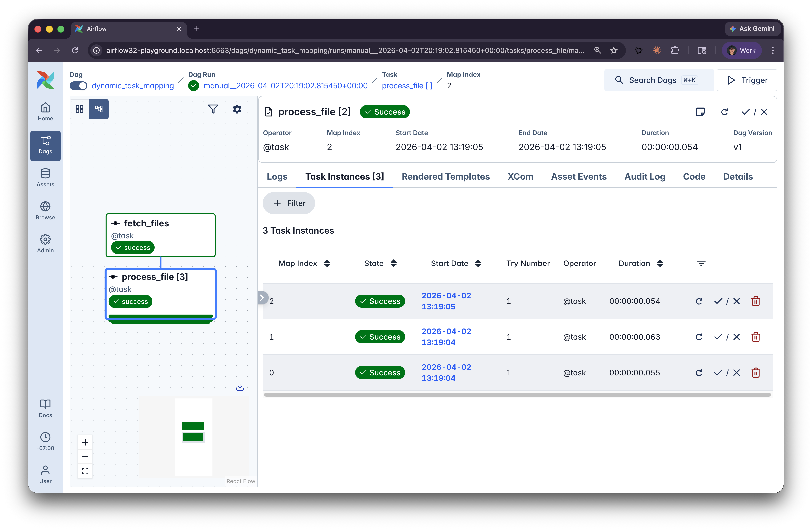
Task: Open browser extensions puzzle icon
Action: pos(675,50)
